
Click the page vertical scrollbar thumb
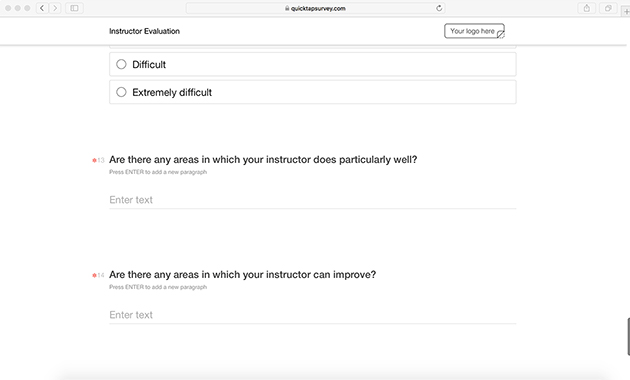click(628, 337)
